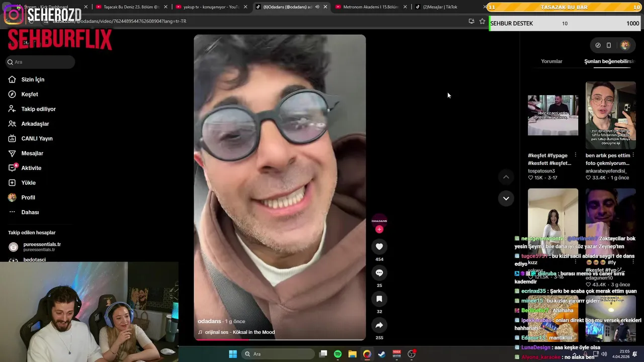This screenshot has height=362, width=644.
Task: Close the yakup tv YouTube tab
Action: [246, 7]
